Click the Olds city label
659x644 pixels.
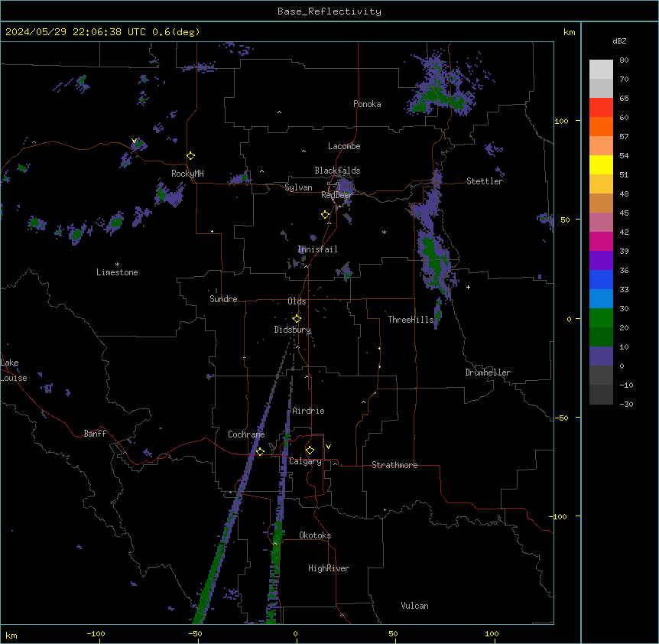pos(297,301)
